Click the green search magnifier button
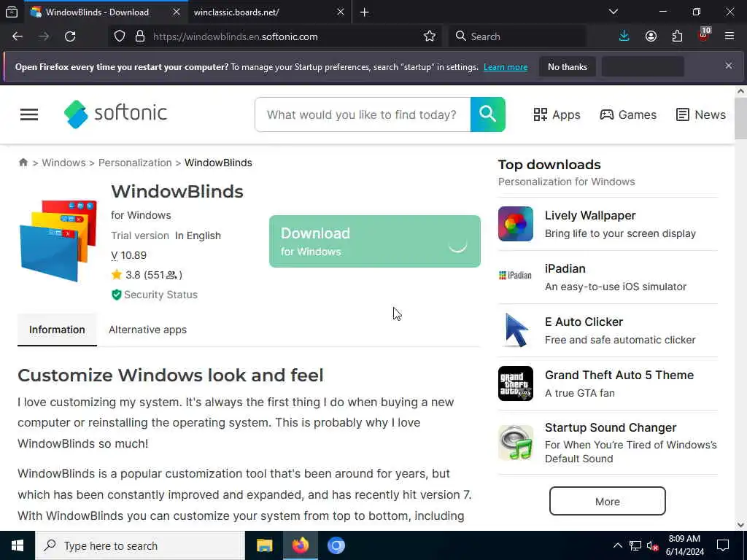The width and height of the screenshot is (747, 560). point(487,114)
